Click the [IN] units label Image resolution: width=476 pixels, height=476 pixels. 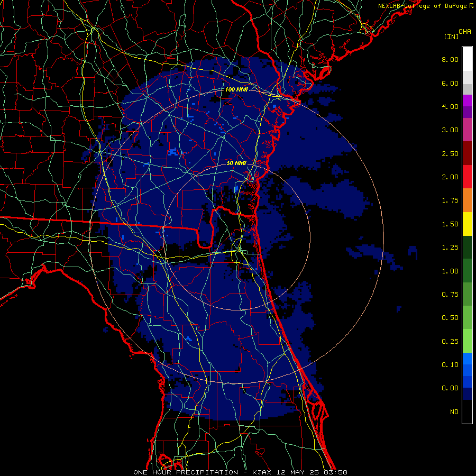(451, 36)
